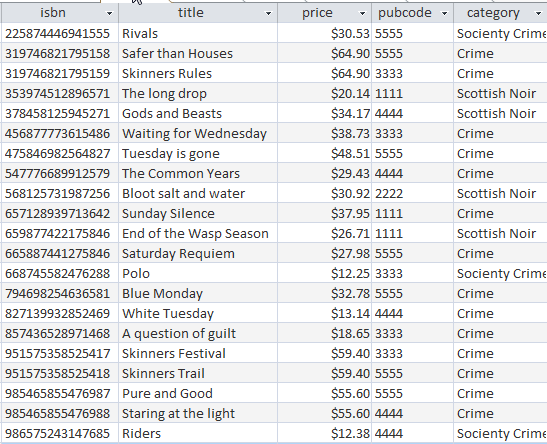Select 'Staring at the light' title cell
The height and width of the screenshot is (444, 547).
pos(198,413)
